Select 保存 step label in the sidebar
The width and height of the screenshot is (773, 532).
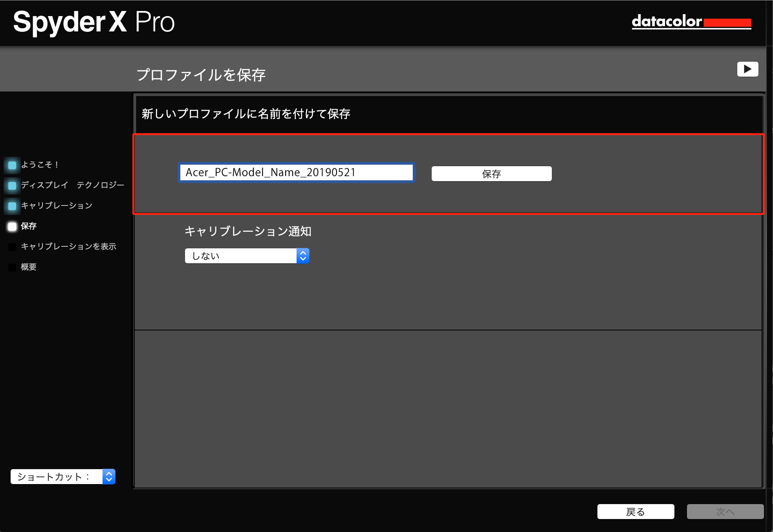click(29, 226)
